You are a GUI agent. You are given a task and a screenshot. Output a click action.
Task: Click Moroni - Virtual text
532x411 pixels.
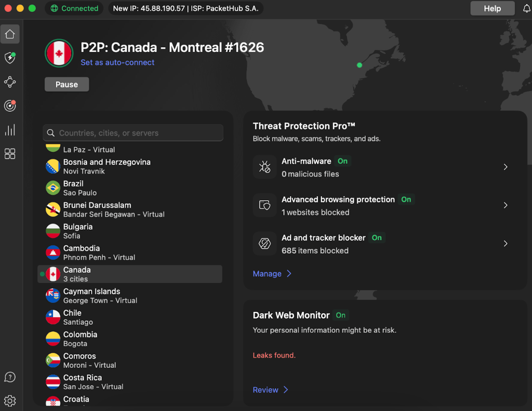point(89,365)
